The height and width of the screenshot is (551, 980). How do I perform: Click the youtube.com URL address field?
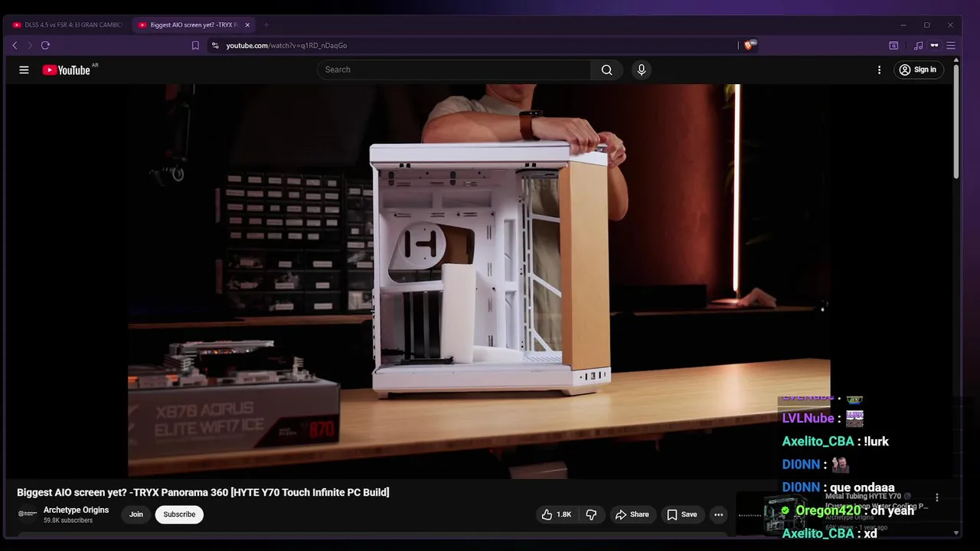[286, 45]
